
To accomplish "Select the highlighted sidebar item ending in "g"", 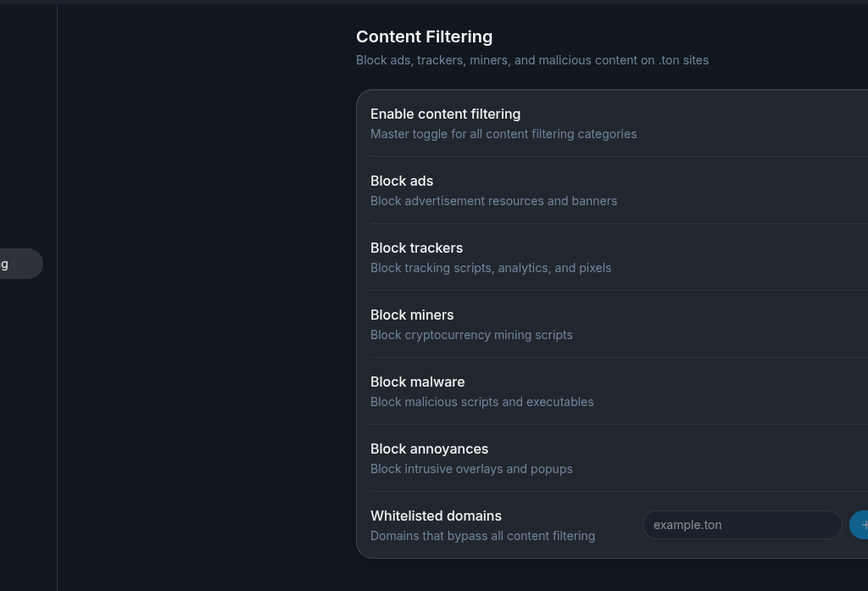I will tap(19, 264).
